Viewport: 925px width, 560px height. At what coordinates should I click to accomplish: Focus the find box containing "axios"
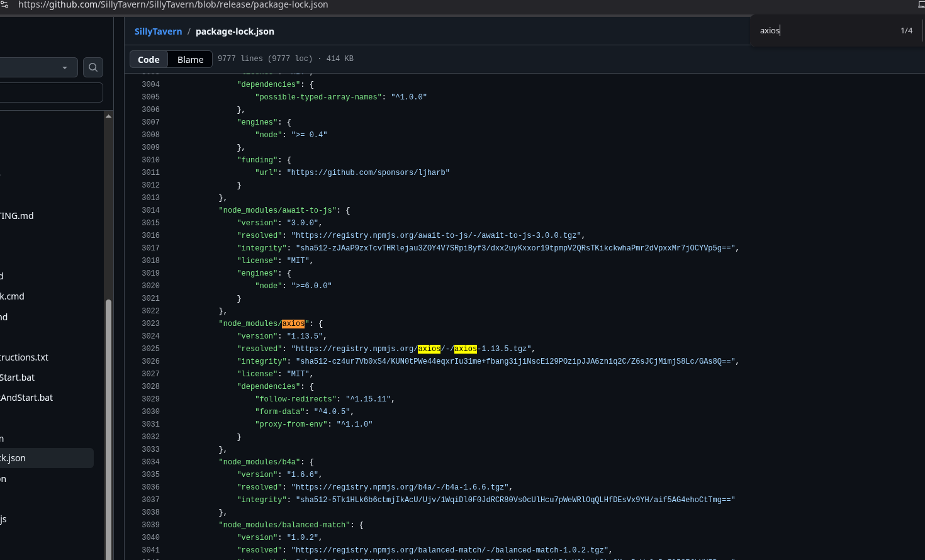824,30
